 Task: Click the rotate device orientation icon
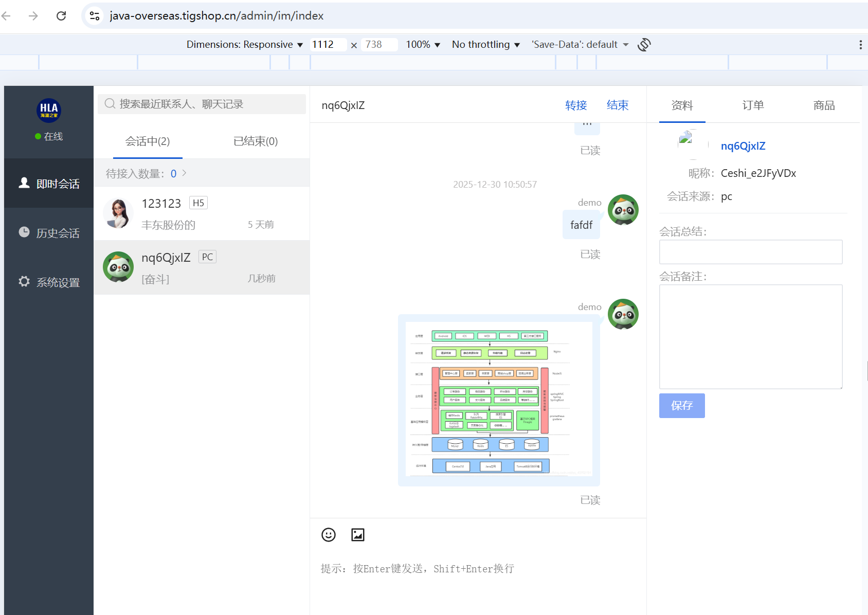click(x=644, y=45)
